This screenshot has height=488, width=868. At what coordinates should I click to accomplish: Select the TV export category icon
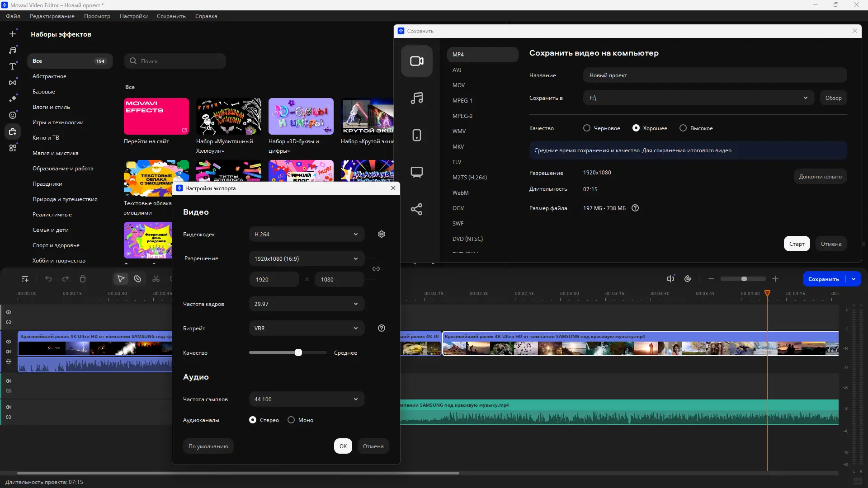click(x=416, y=172)
